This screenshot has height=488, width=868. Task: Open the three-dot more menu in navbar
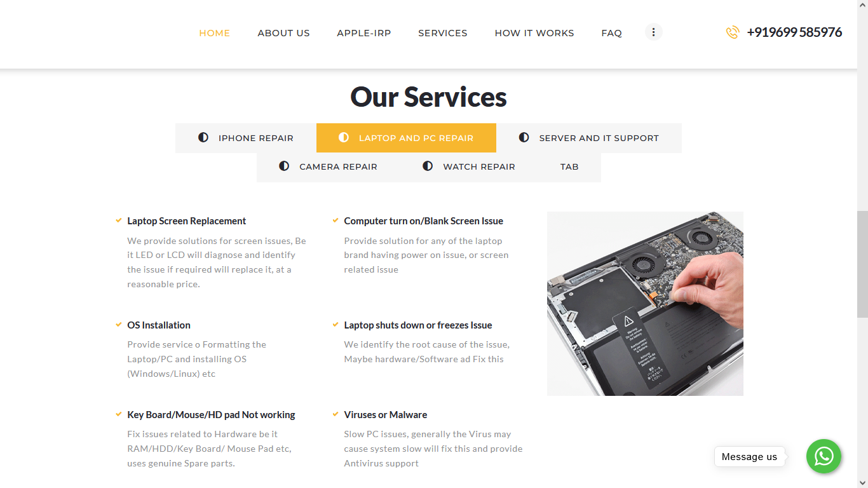[653, 32]
